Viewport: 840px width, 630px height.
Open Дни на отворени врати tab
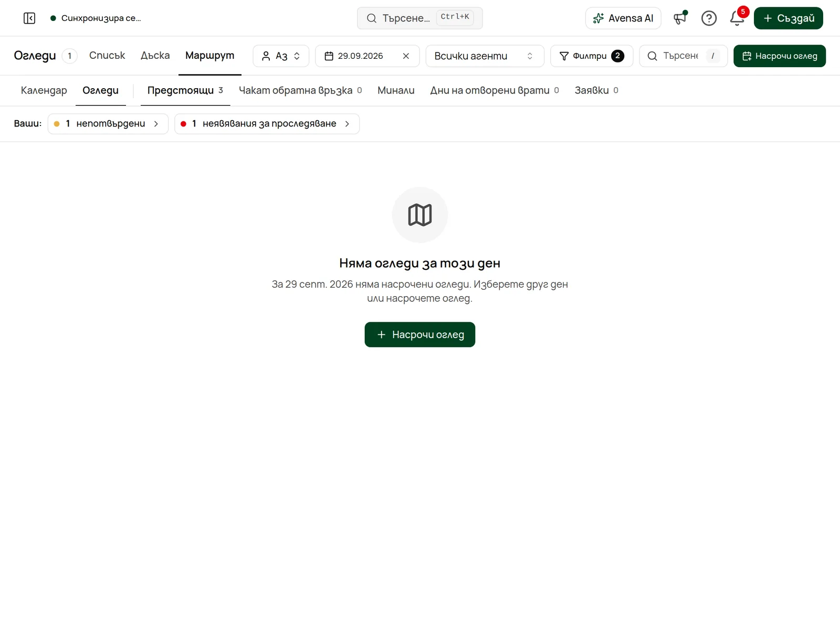pyautogui.click(x=495, y=90)
